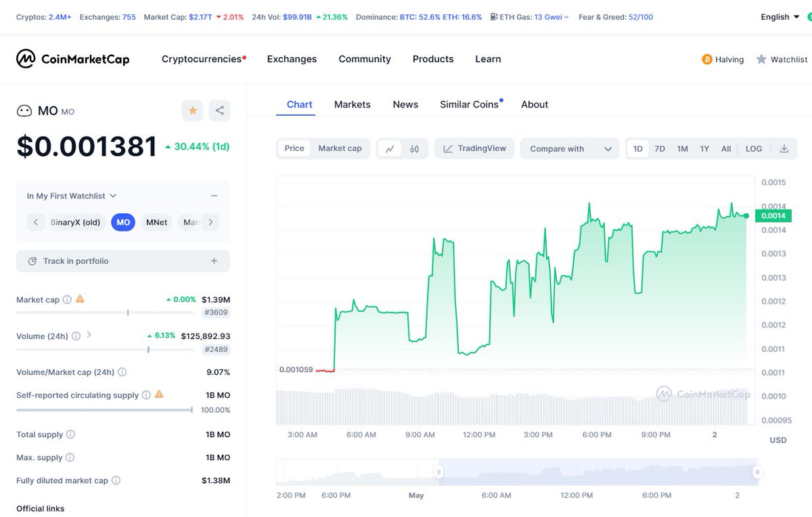This screenshot has width=812, height=517.
Task: Click the Volume (24h) info icon
Action: (x=76, y=336)
